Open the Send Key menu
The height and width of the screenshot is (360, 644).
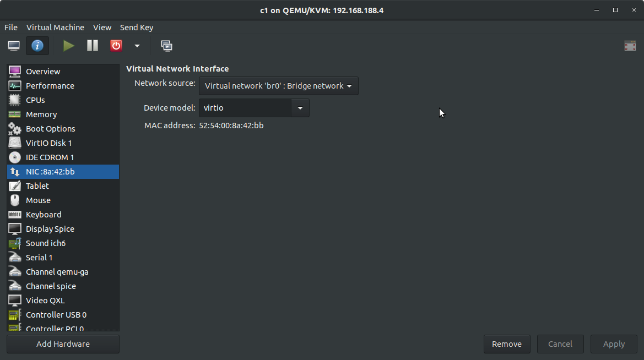pyautogui.click(x=137, y=28)
